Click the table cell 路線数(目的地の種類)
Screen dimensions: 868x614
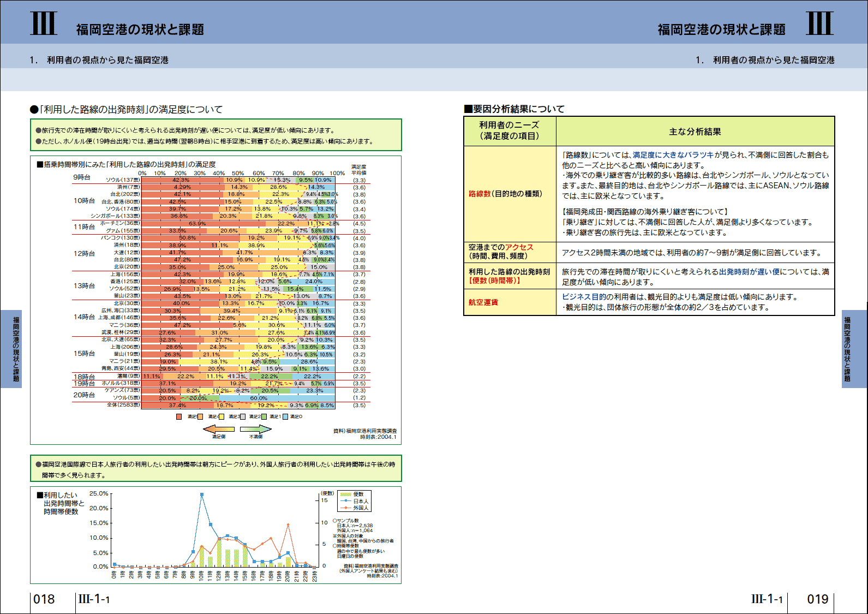(510, 194)
